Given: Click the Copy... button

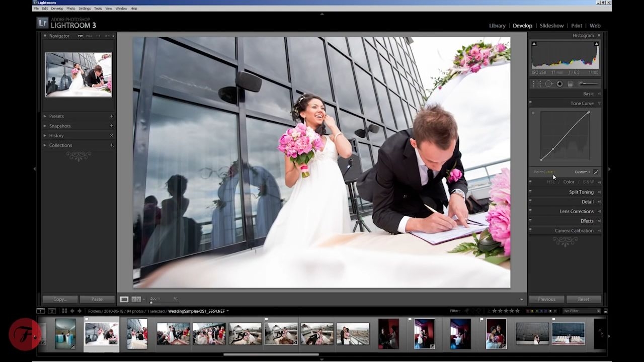Looking at the screenshot, I should point(60,299).
